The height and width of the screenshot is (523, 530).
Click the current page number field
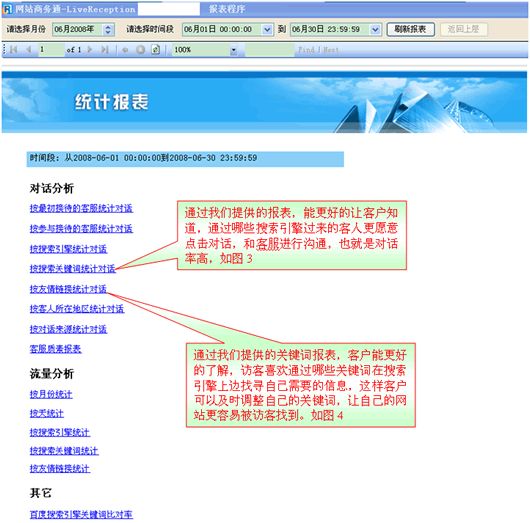point(51,50)
